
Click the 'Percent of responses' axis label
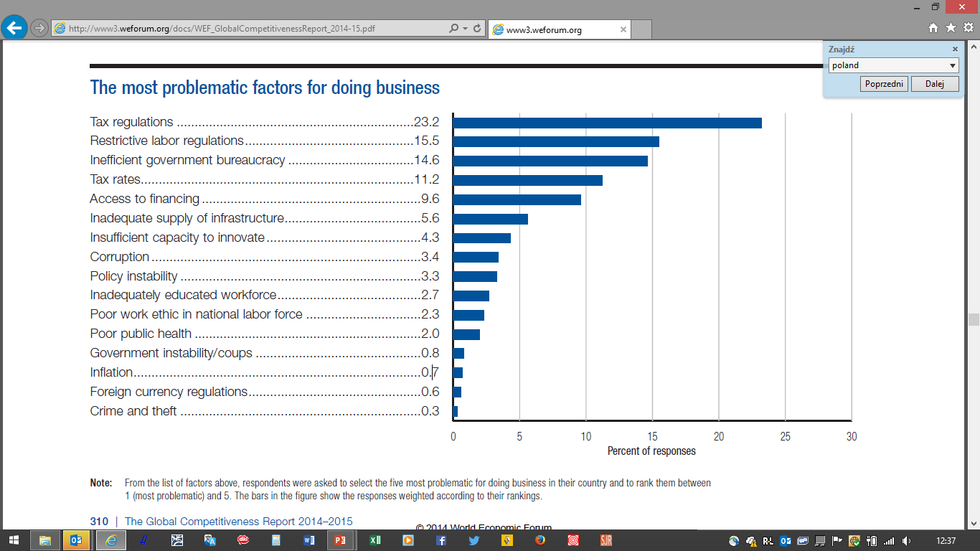tap(651, 451)
